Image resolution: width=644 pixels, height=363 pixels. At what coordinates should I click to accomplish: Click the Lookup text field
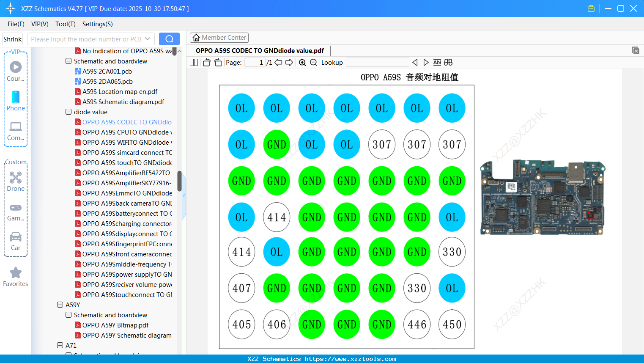click(x=377, y=63)
